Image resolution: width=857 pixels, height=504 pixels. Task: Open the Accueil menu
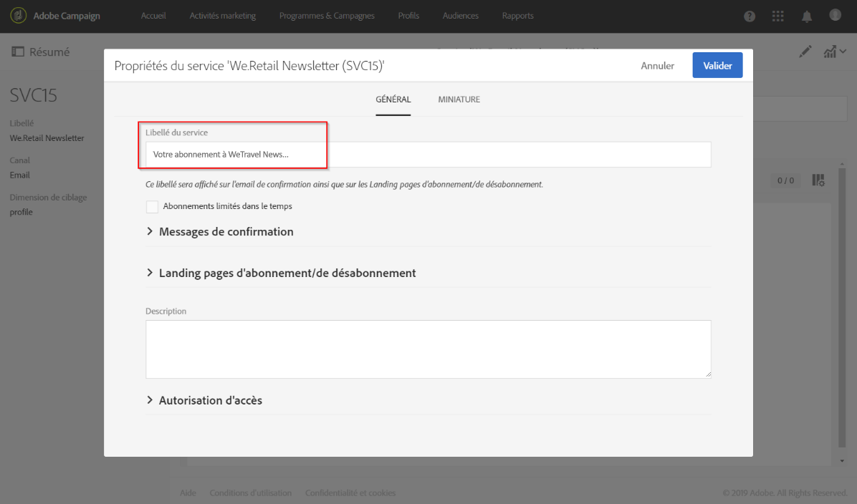tap(153, 16)
